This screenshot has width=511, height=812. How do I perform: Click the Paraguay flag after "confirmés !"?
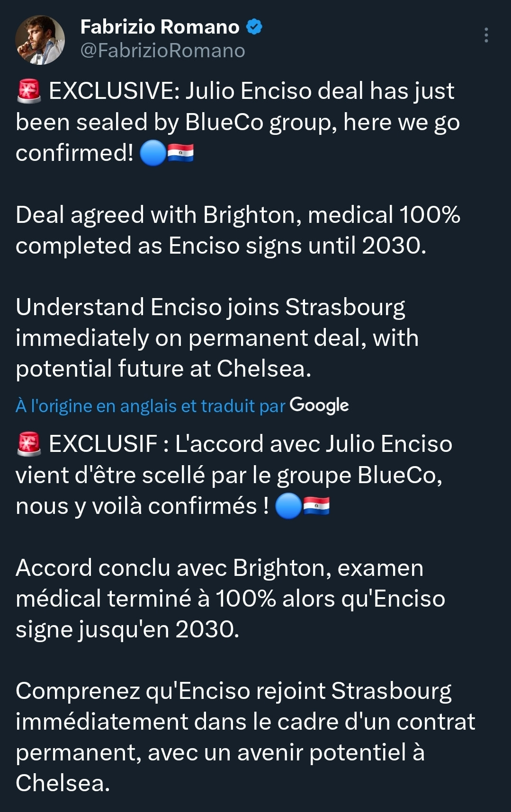[316, 506]
